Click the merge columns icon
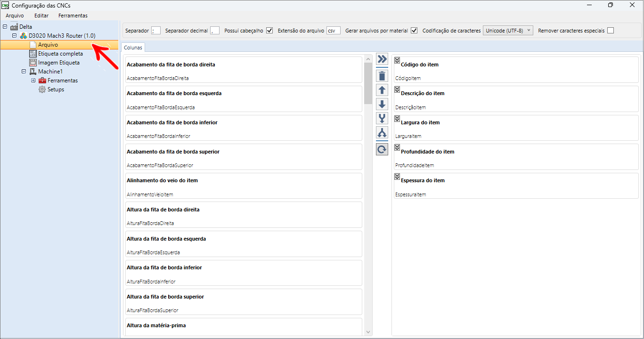 pos(382,118)
